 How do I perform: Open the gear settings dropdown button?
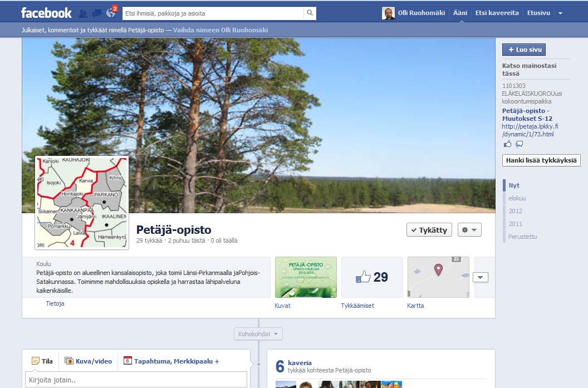469,230
